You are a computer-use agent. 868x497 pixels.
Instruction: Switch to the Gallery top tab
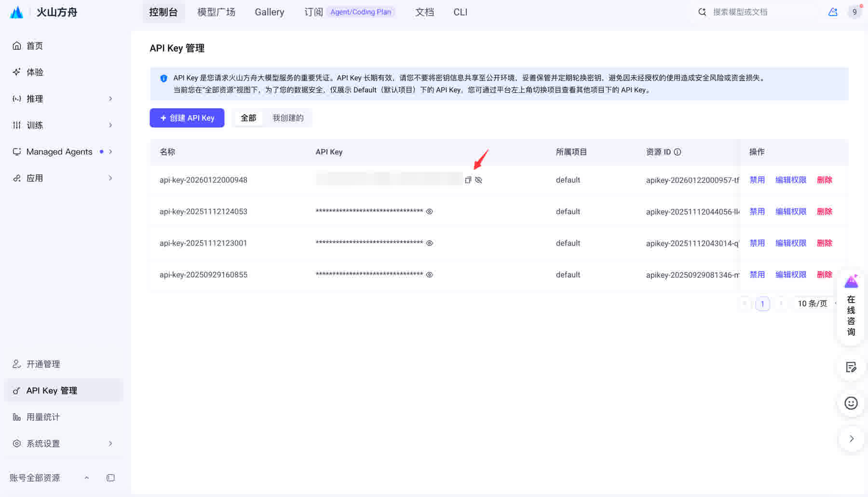click(x=270, y=12)
